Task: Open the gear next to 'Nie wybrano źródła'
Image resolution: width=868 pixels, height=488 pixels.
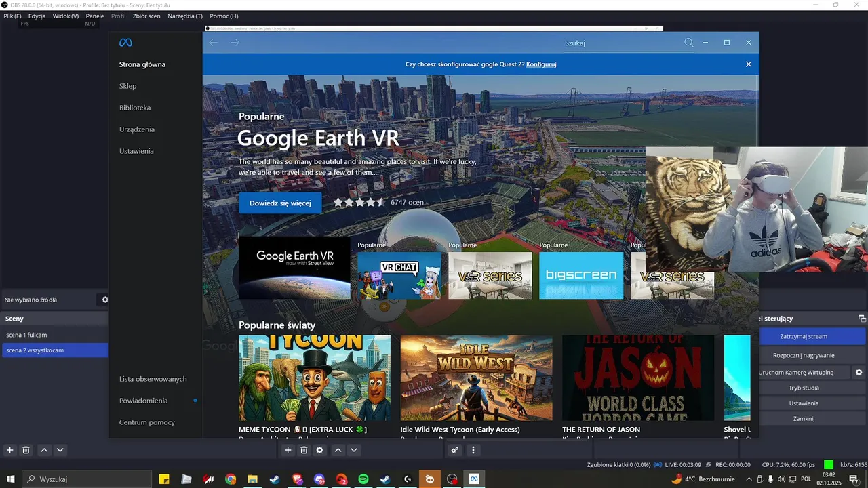Action: click(x=105, y=300)
